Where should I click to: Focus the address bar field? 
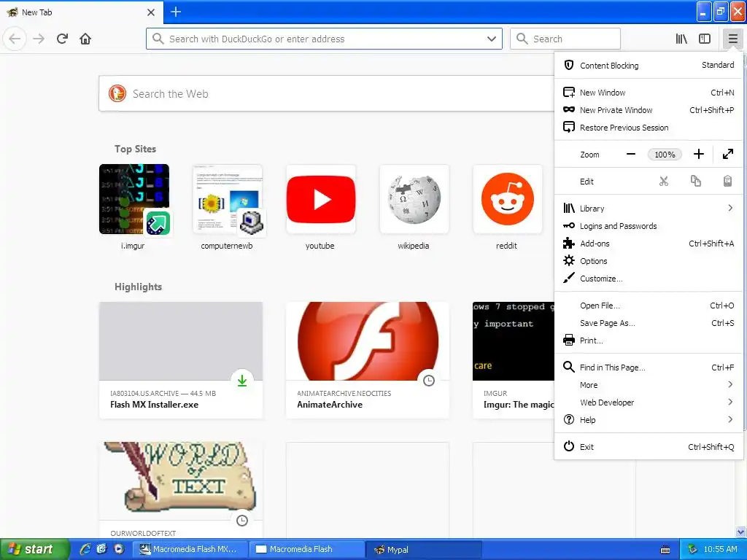click(x=324, y=39)
